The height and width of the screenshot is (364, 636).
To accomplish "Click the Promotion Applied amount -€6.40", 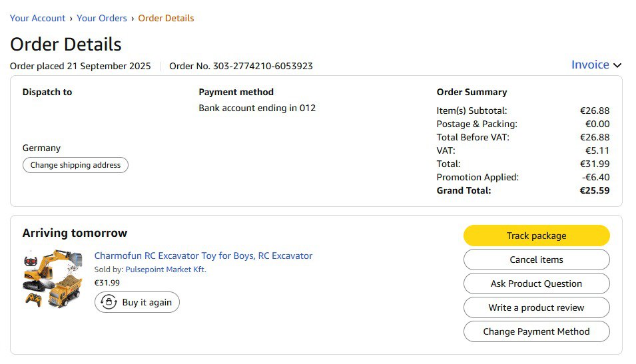I will (595, 177).
